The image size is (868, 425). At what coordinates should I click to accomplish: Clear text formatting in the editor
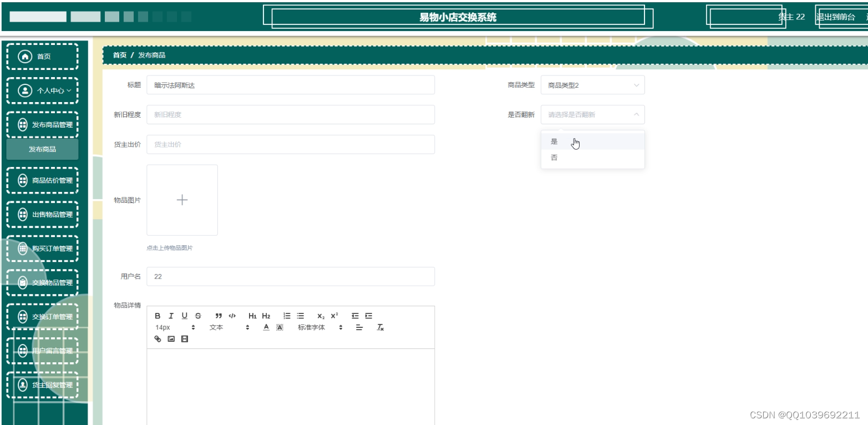point(380,327)
